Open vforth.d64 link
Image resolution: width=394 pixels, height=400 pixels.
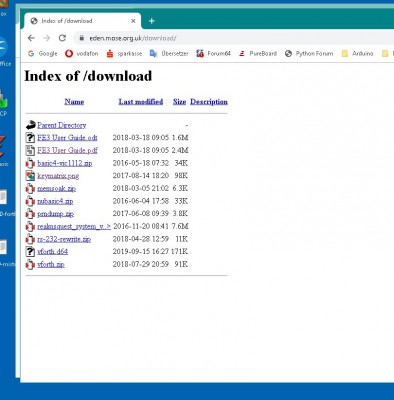coord(53,252)
